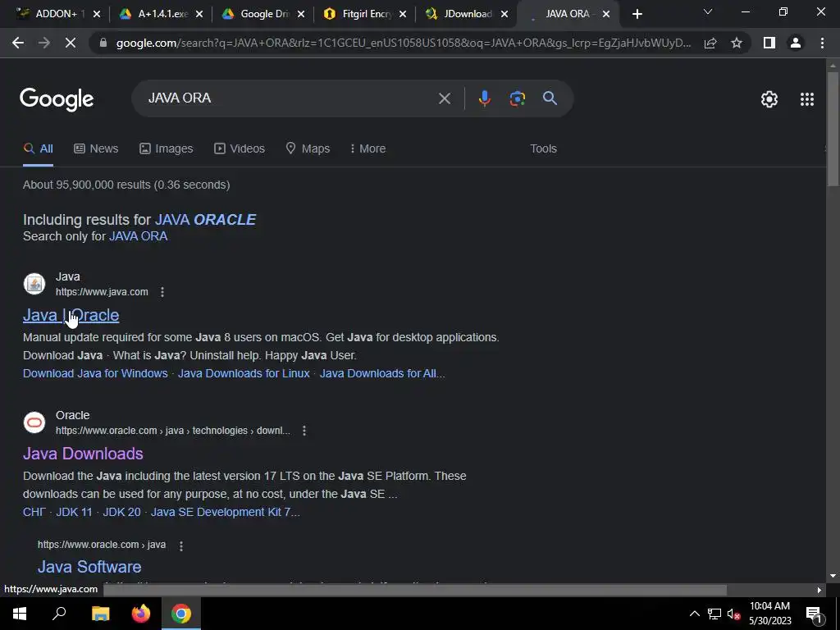Select News search filter
The image size is (840, 630).
tap(96, 148)
